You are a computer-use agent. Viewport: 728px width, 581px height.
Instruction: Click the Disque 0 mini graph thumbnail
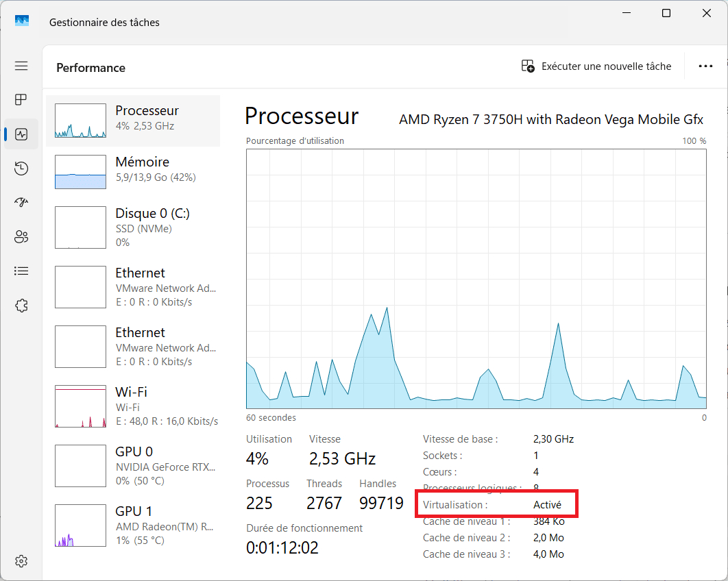[80, 227]
